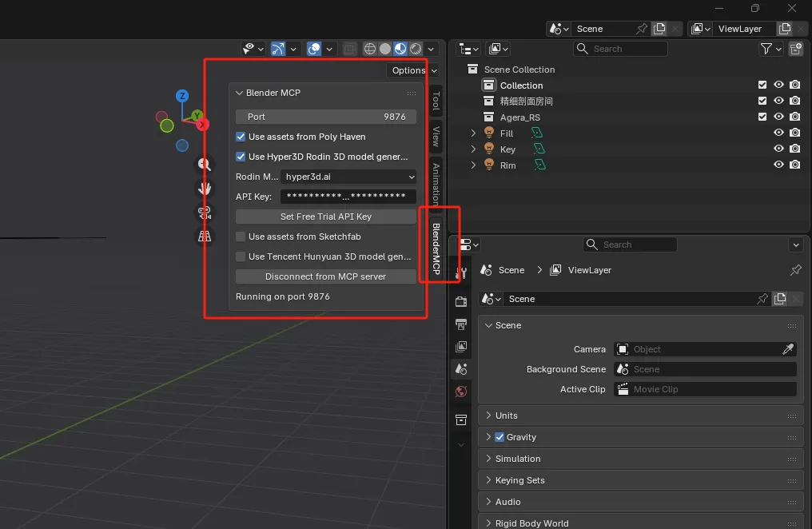Click the pan view hand icon
The image size is (812, 529).
pos(205,189)
